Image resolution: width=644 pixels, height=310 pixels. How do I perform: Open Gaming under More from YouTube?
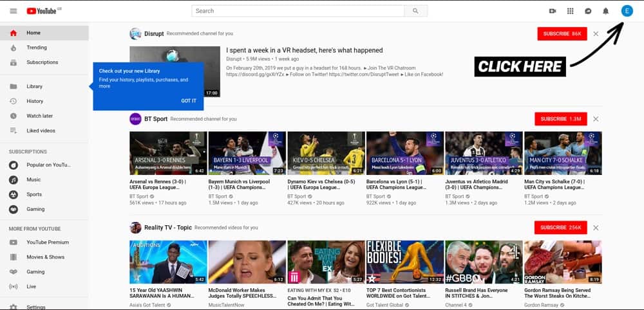[x=44, y=272]
